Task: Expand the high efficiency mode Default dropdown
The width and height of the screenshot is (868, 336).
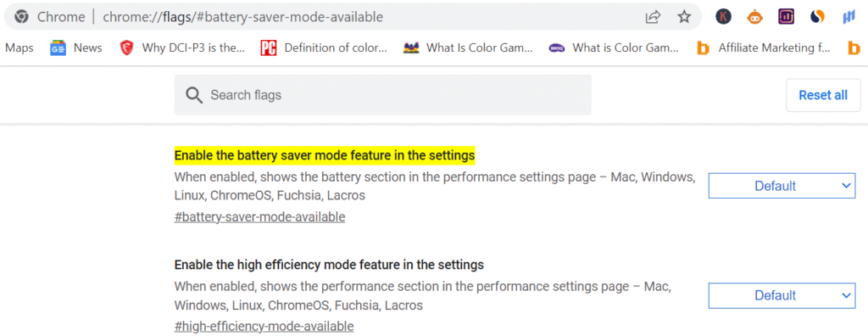Action: (x=782, y=295)
